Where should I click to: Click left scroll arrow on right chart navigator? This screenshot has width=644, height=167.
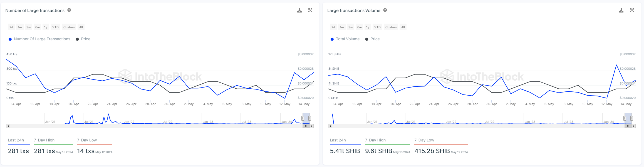[x=330, y=126]
